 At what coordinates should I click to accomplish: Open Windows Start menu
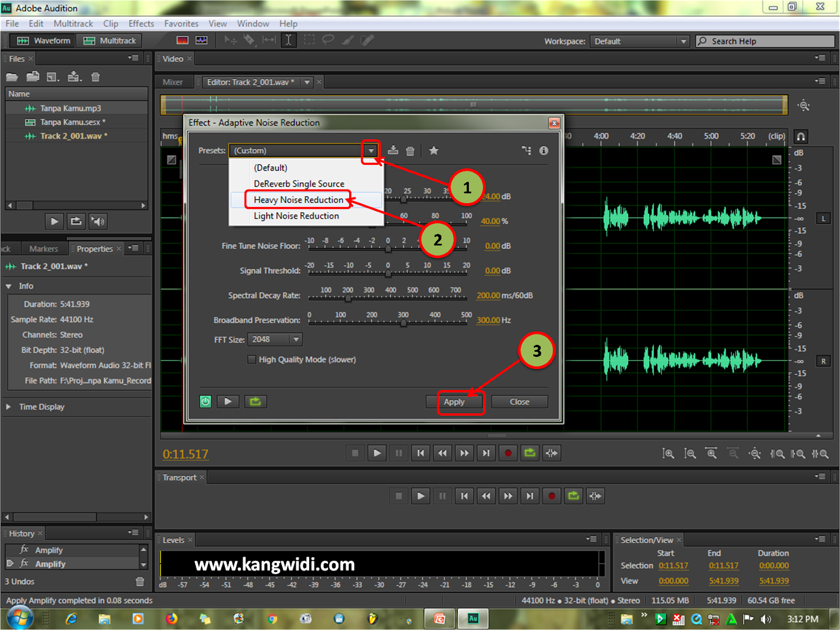pyautogui.click(x=19, y=618)
